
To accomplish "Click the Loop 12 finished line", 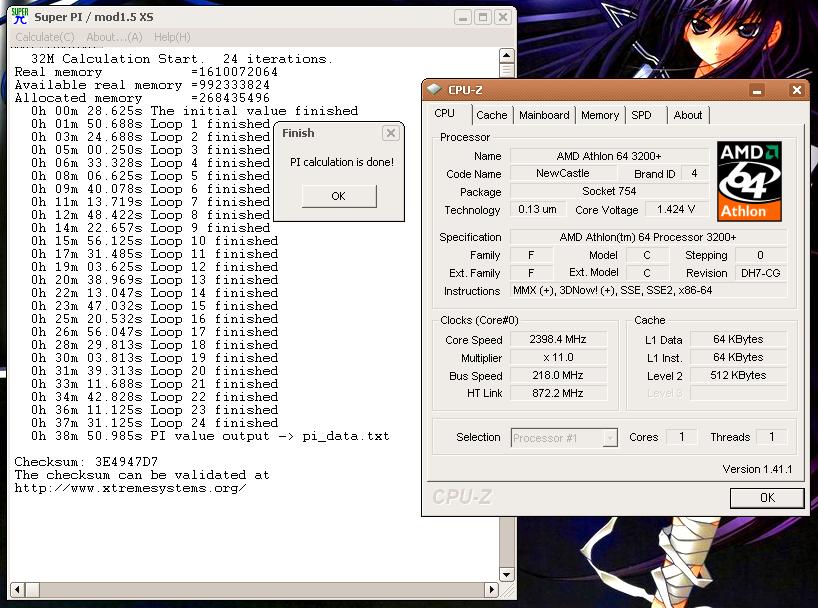I will pos(154,267).
